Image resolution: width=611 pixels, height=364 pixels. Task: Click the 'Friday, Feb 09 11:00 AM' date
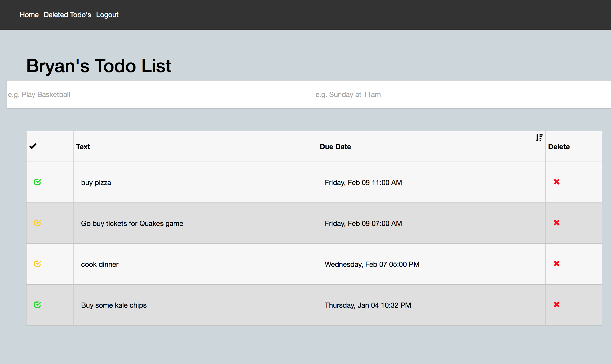click(x=363, y=183)
